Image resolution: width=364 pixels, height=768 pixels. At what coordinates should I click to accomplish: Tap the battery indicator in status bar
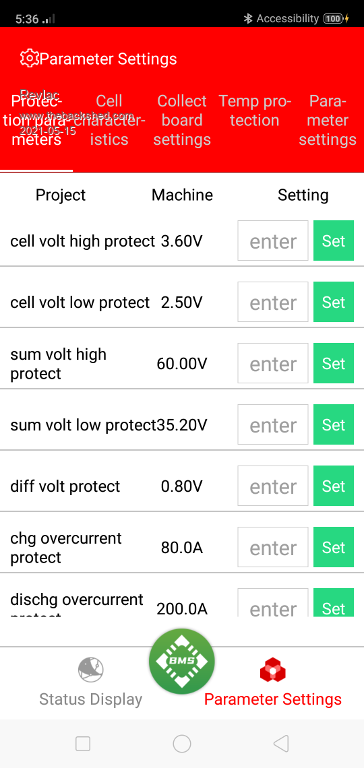tap(335, 19)
